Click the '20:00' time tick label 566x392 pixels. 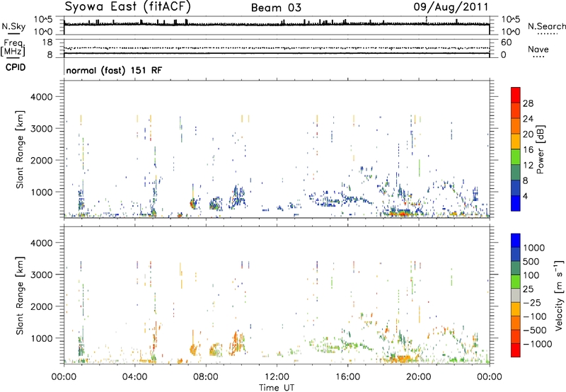(419, 377)
